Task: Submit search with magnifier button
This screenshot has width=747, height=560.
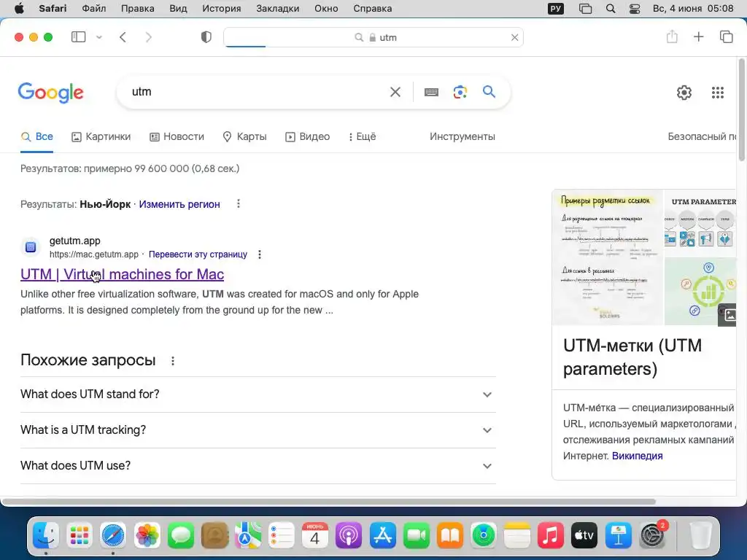Action: [x=489, y=91]
